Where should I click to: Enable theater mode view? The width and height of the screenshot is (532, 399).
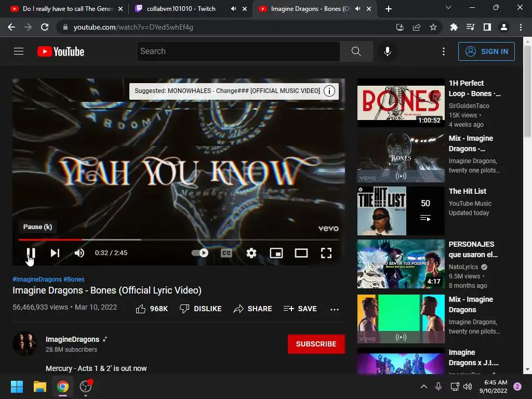[x=301, y=253]
